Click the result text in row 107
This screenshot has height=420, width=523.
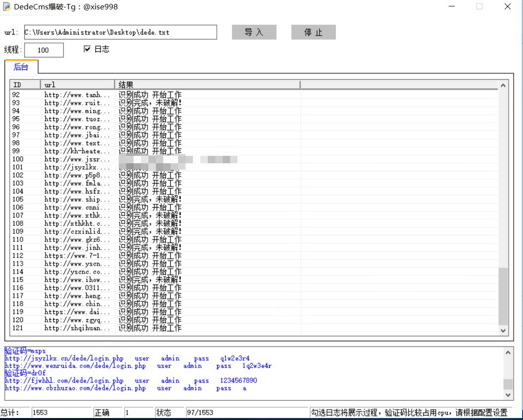(150, 215)
